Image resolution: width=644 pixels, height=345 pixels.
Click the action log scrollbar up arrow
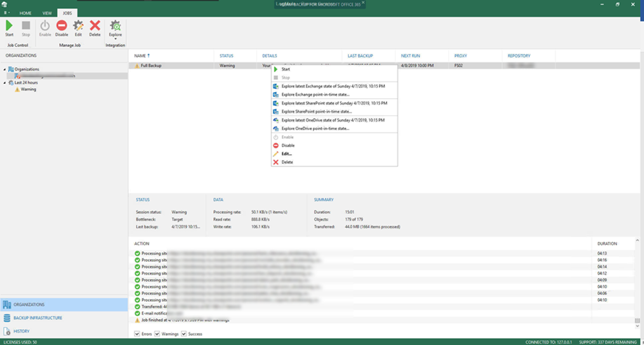point(637,240)
